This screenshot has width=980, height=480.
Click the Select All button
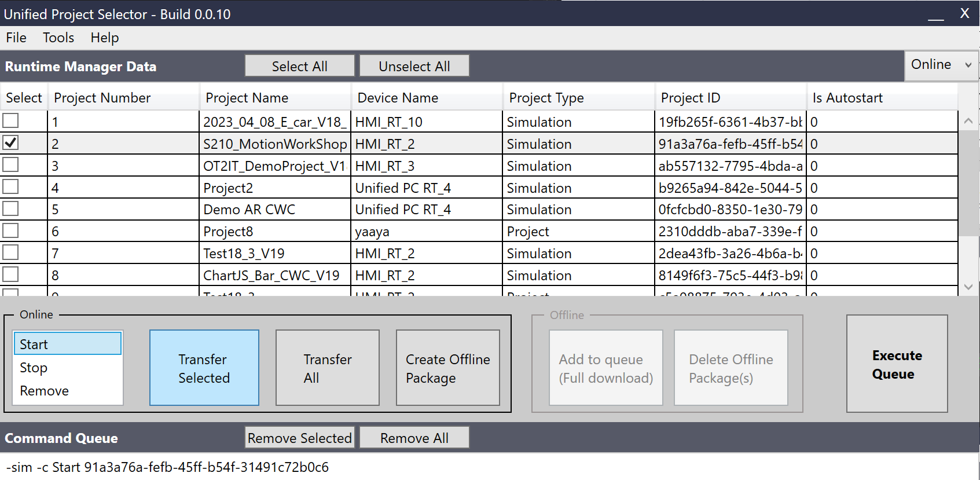[x=300, y=66]
